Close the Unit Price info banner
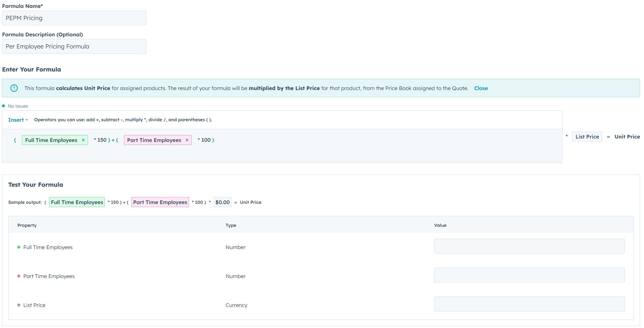 [481, 88]
